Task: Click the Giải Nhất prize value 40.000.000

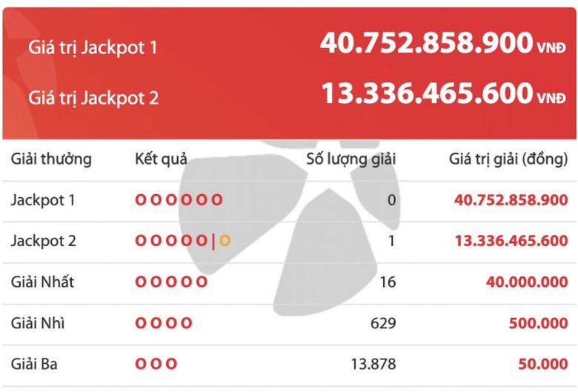Action: point(527,282)
